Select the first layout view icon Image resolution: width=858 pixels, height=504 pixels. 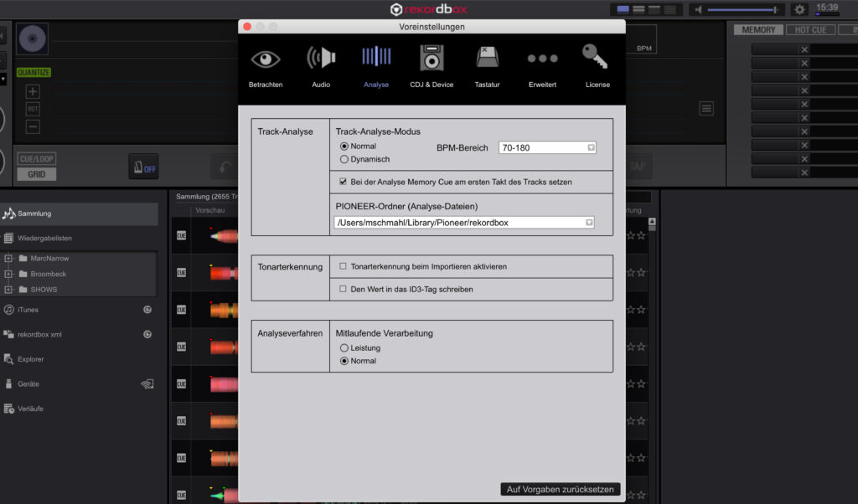click(x=623, y=9)
